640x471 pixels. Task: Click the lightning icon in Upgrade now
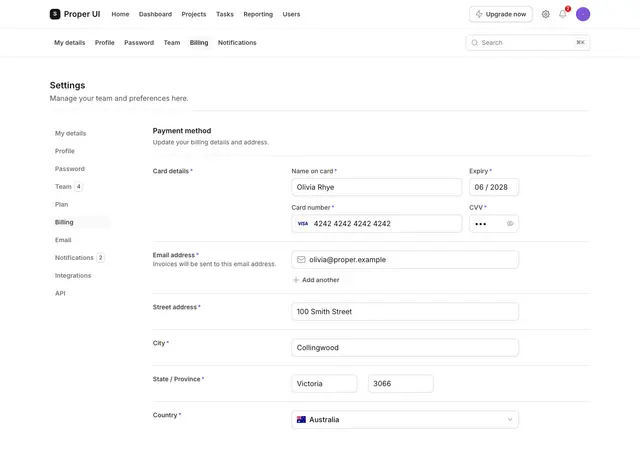479,14
